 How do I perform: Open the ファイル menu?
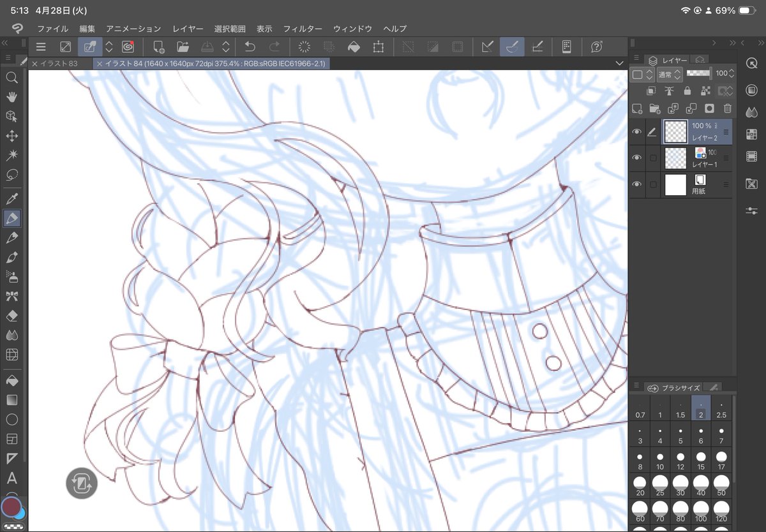pos(52,29)
